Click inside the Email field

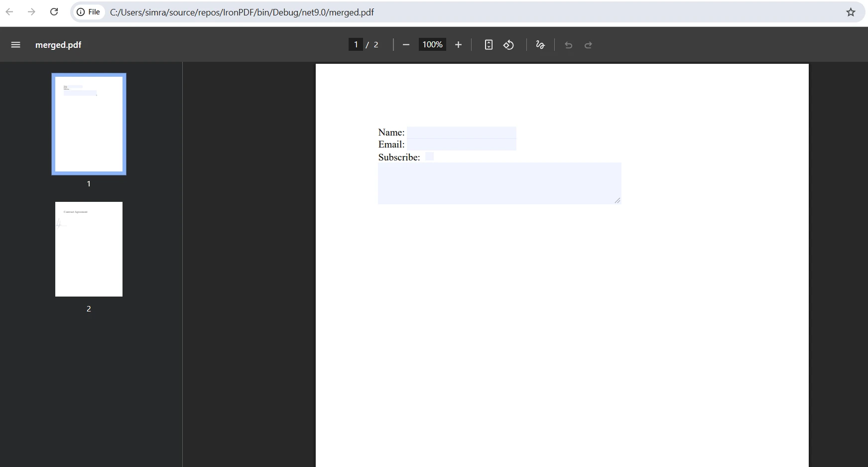[x=462, y=145]
